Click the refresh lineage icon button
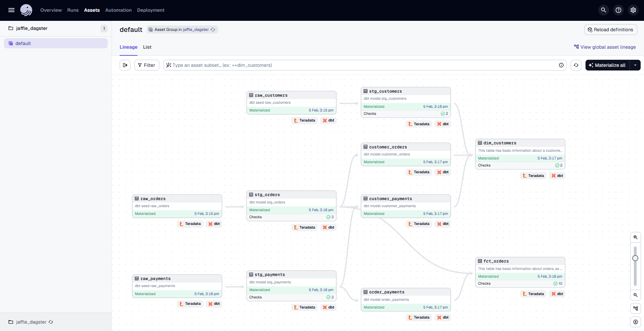 coord(576,65)
